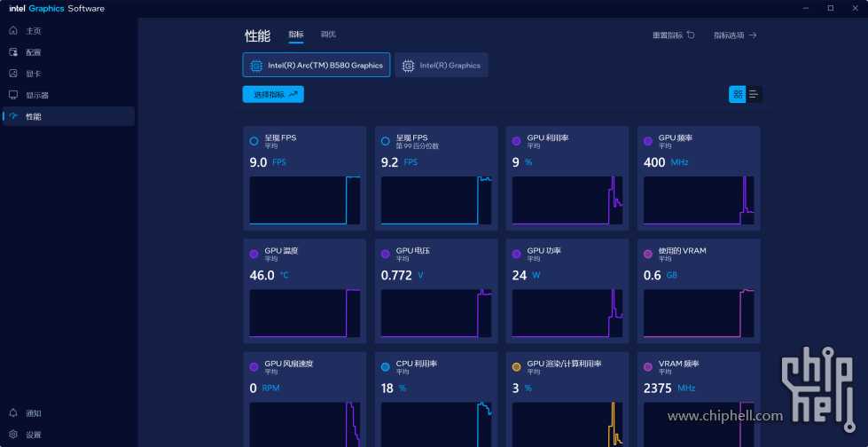The height and width of the screenshot is (447, 868).
Task: Click the 3 % render utilization value
Action: (522, 388)
